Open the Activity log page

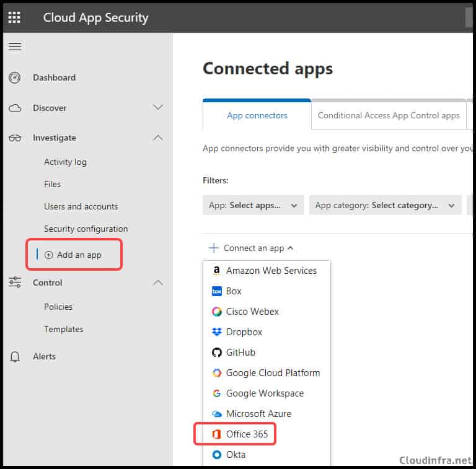point(65,162)
